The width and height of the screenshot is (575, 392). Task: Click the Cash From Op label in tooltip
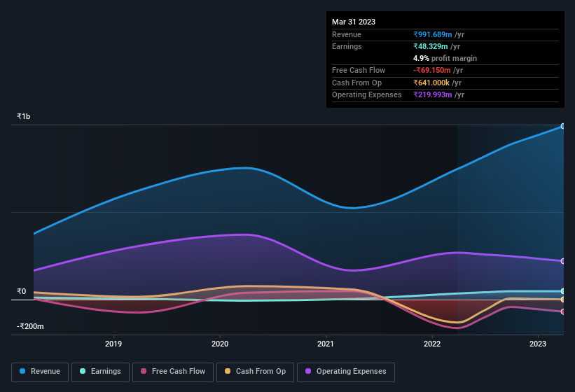356,83
